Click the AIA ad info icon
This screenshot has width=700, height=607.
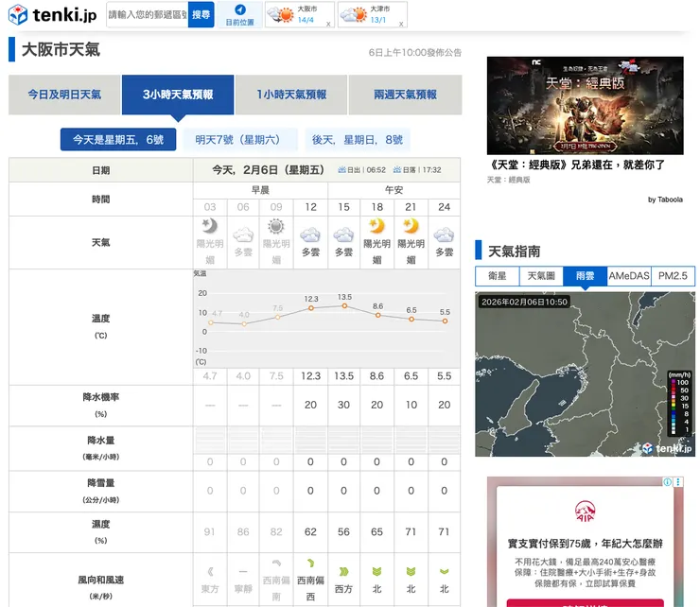(x=668, y=482)
